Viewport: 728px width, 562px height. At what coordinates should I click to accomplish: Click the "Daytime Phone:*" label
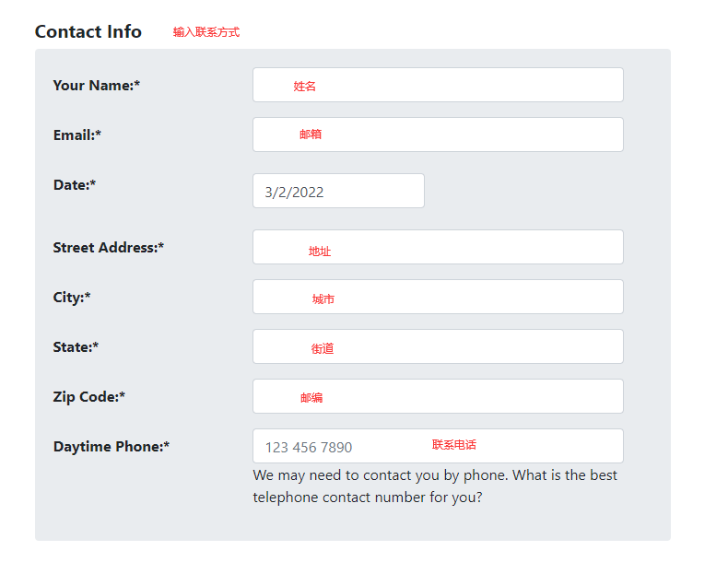[112, 446]
